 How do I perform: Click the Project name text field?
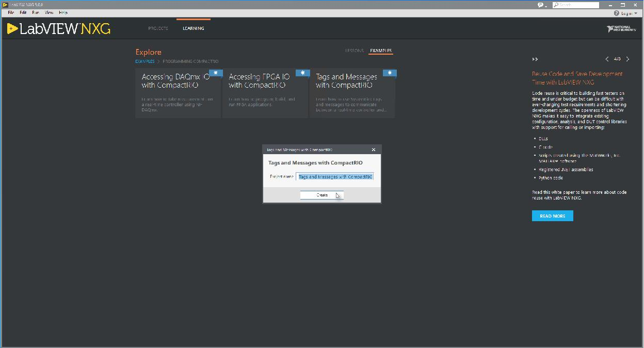[x=335, y=176]
